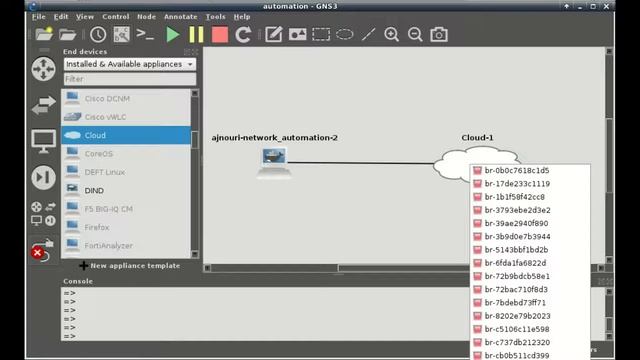Select Cloud in the appliance list
The image size is (640, 360).
tap(126, 135)
